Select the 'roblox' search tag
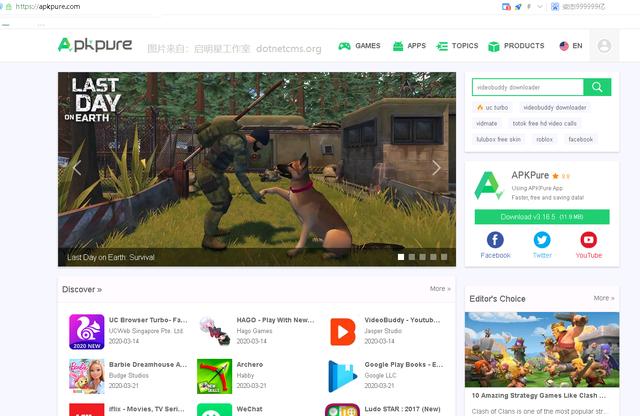Image resolution: width=640 pixels, height=416 pixels. tap(544, 139)
